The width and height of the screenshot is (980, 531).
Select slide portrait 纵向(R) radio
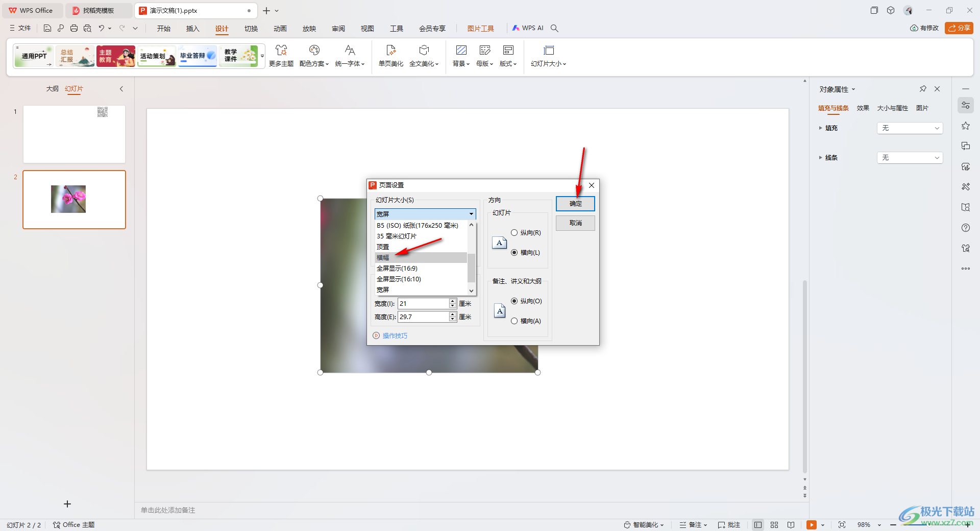pos(514,233)
